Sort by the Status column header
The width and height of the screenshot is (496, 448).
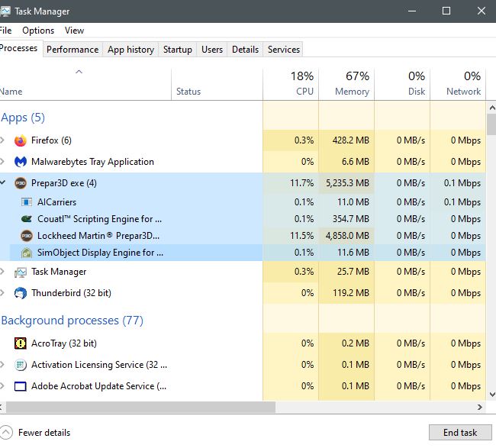click(217, 84)
